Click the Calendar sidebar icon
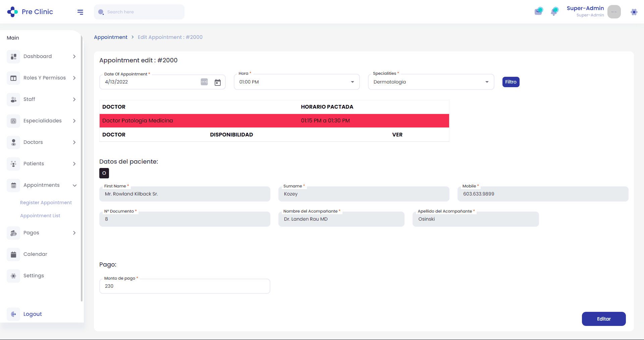This screenshot has width=644, height=340. click(x=13, y=254)
